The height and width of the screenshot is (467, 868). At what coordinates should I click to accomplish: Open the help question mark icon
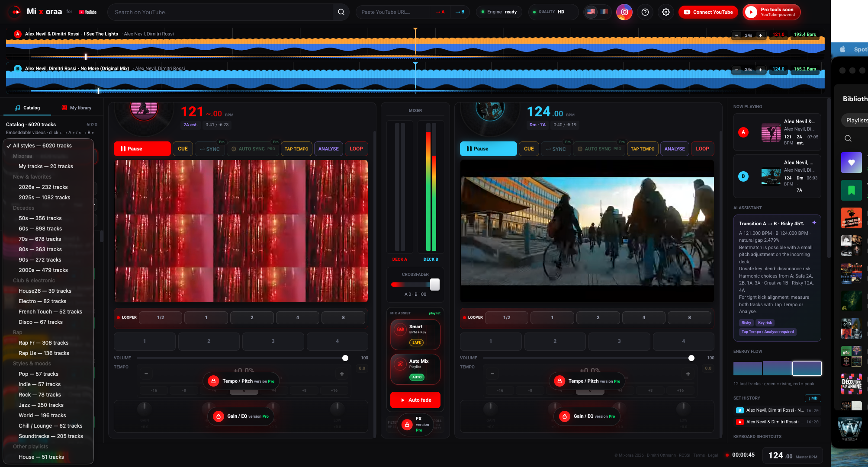tap(645, 12)
